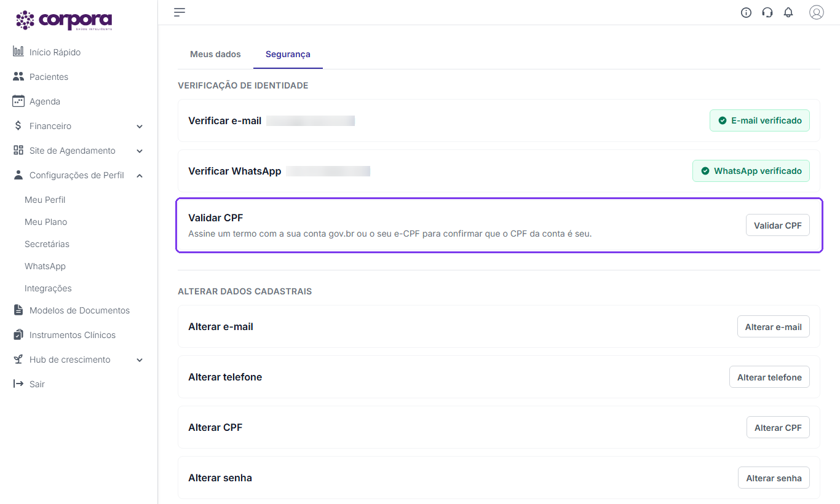Open WhatsApp in the sidebar submenu
The width and height of the screenshot is (840, 504).
pos(45,266)
